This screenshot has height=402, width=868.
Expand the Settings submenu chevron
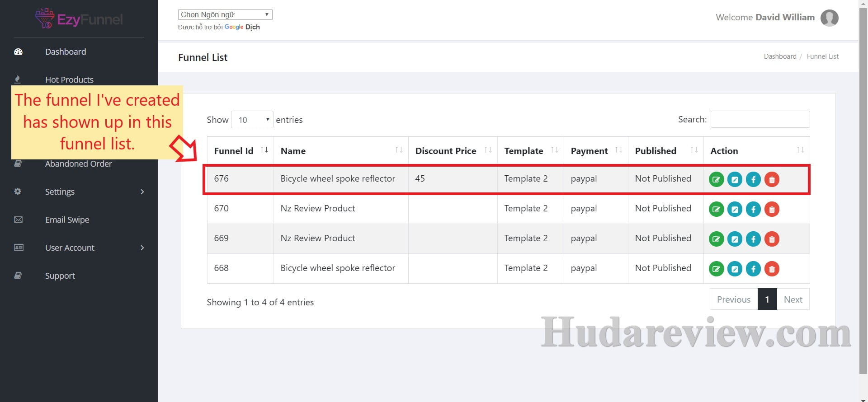click(142, 192)
